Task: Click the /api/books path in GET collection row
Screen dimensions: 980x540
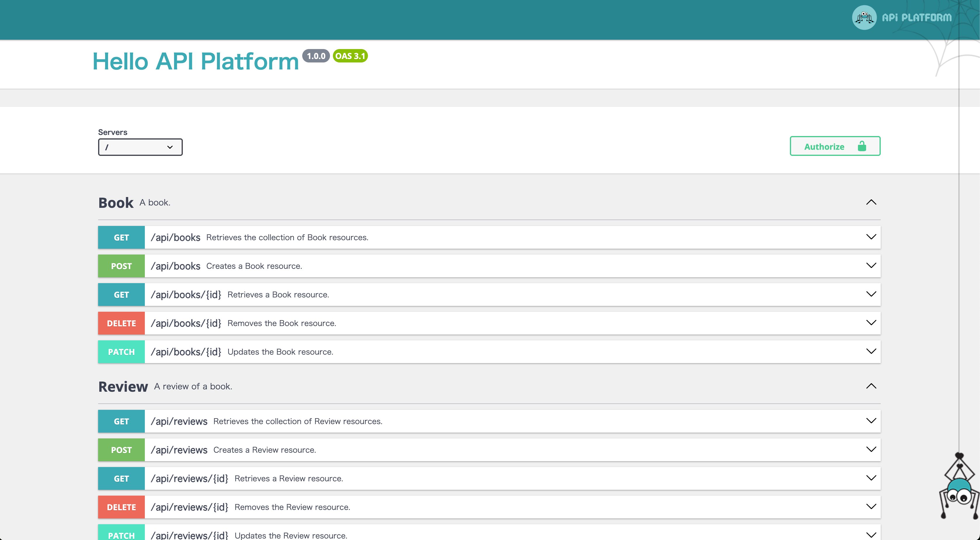Action: pos(176,237)
